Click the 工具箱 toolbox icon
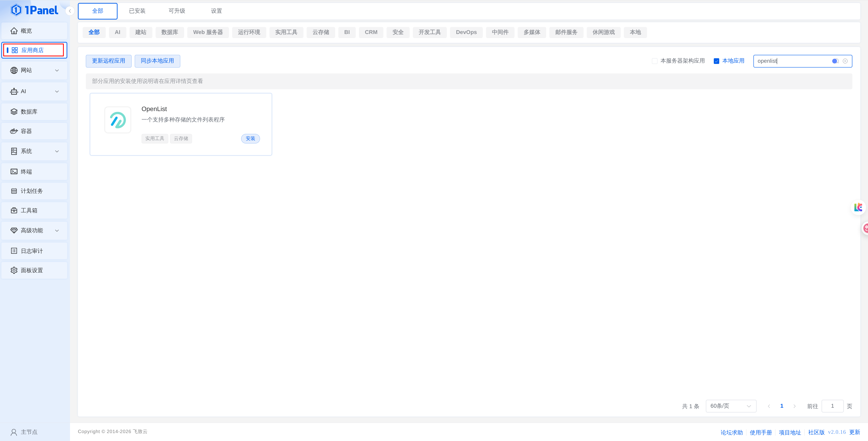This screenshot has height=441, width=868. [x=14, y=210]
